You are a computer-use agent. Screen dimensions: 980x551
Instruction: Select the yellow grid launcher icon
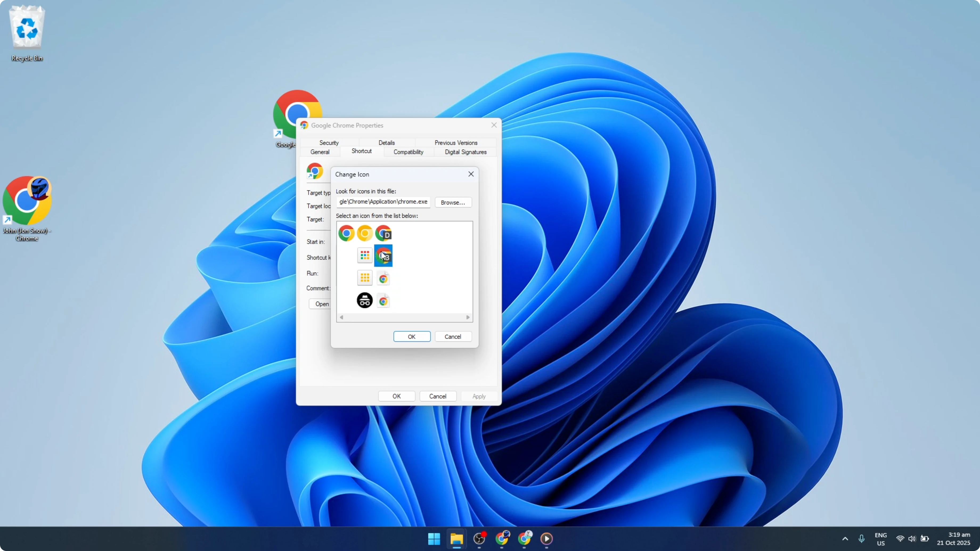365,278
